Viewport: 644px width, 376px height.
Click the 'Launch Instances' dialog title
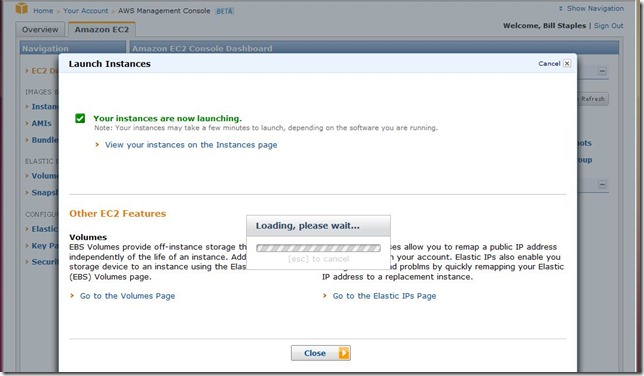[x=110, y=64]
